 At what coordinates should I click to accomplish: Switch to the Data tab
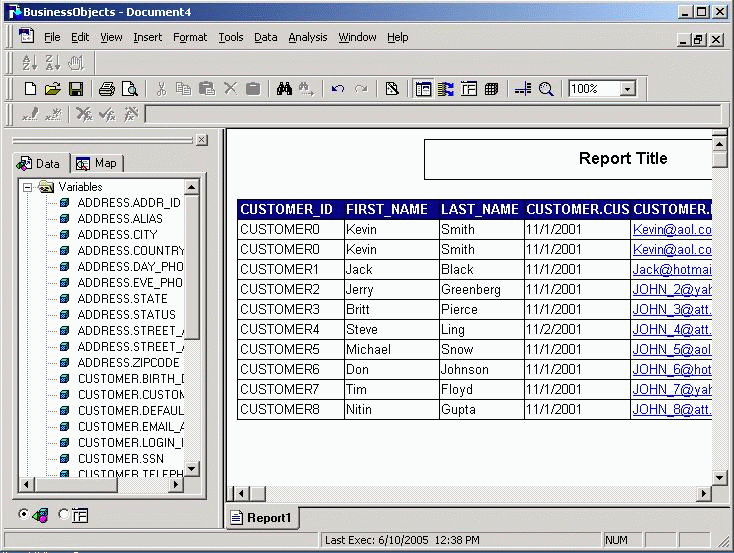tap(41, 163)
